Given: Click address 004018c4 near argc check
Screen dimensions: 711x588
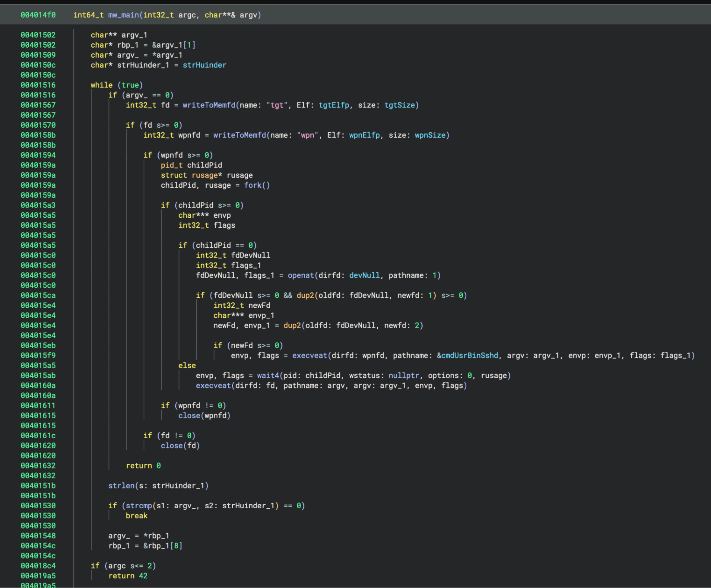Looking at the screenshot, I should click(x=38, y=566).
